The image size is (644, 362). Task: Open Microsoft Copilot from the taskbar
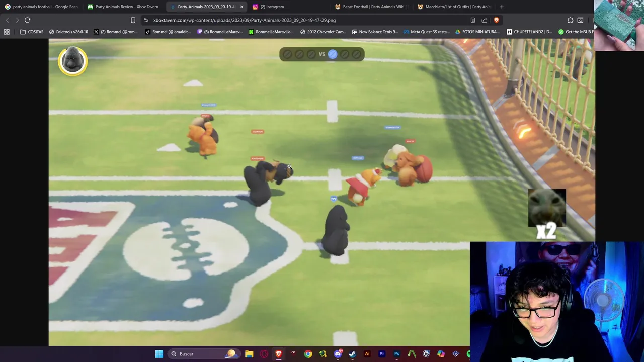coord(441,354)
